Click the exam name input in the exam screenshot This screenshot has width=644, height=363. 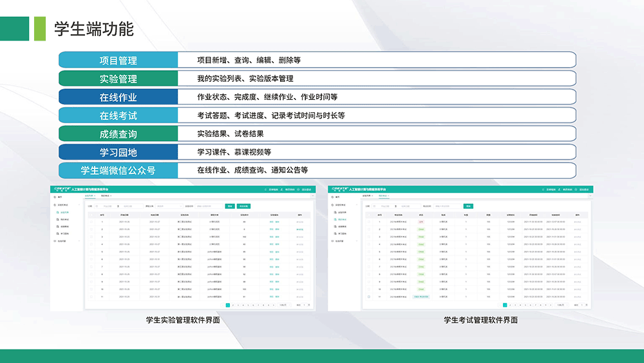[448, 206]
